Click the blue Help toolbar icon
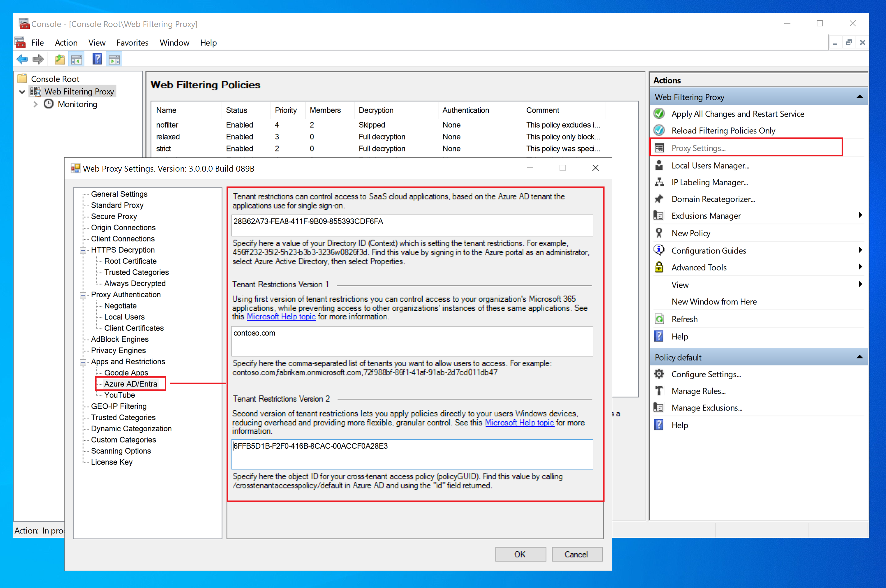The width and height of the screenshot is (886, 588). click(97, 59)
